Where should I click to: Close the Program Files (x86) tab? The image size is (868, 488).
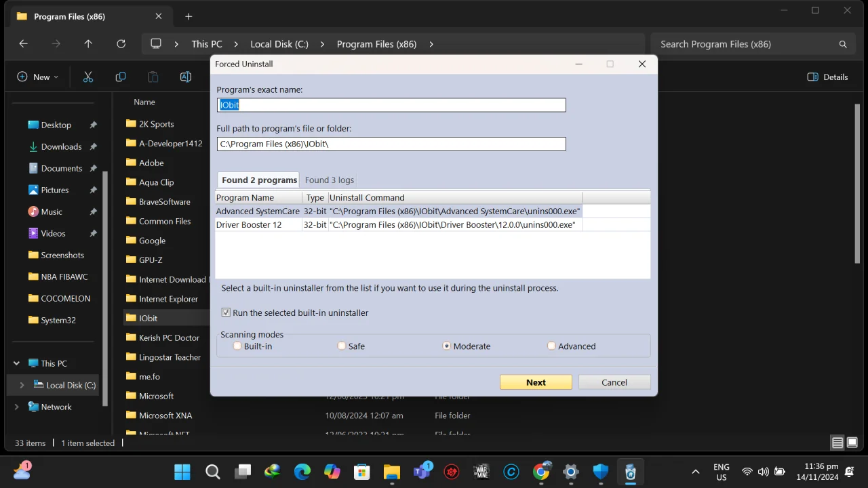[x=159, y=16]
